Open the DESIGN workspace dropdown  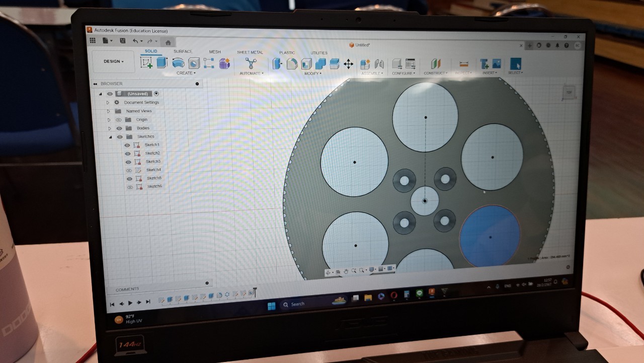(114, 61)
